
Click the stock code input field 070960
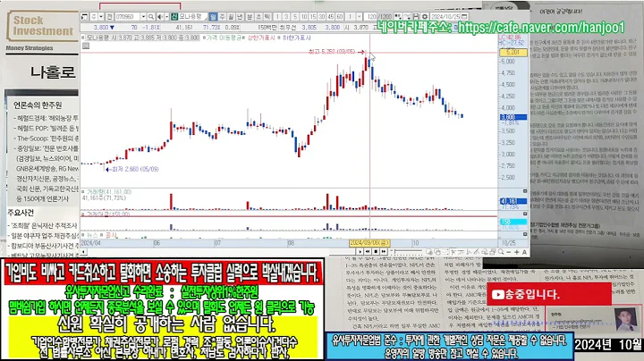(128, 16)
